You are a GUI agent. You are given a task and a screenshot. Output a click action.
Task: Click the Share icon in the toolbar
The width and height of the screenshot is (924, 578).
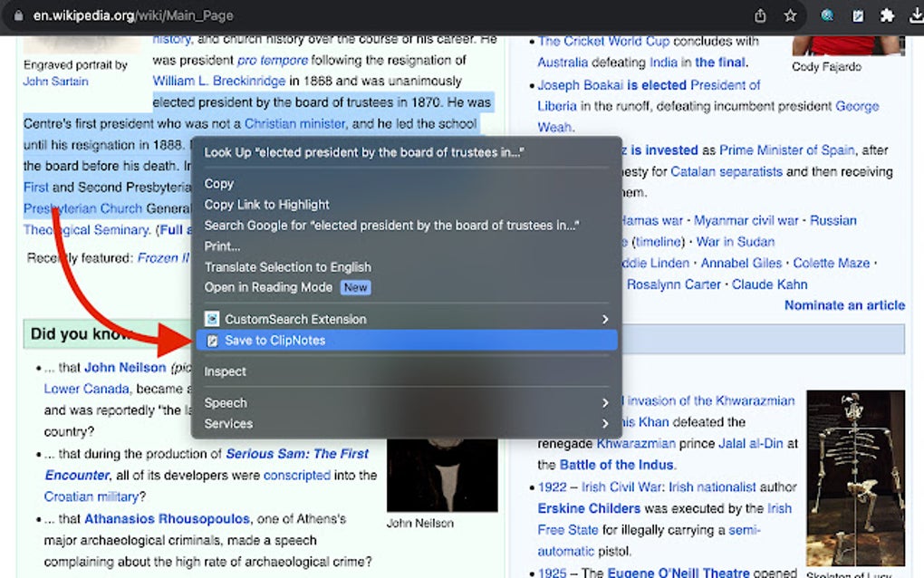[760, 15]
